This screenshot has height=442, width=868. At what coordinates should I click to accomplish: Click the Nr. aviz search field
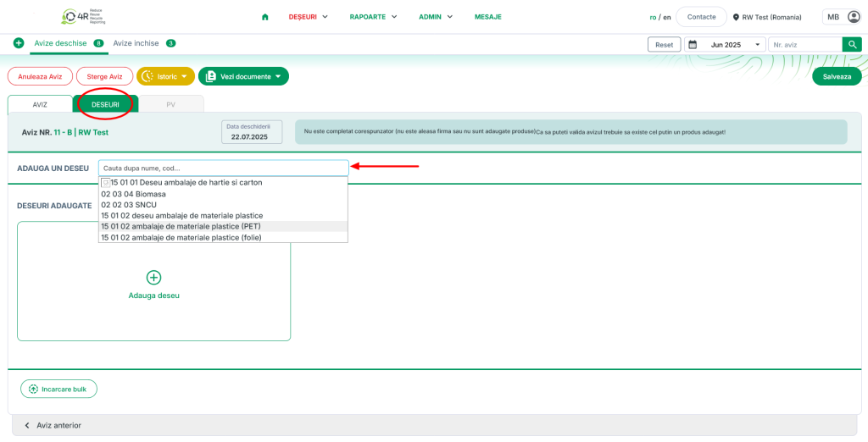pos(804,45)
